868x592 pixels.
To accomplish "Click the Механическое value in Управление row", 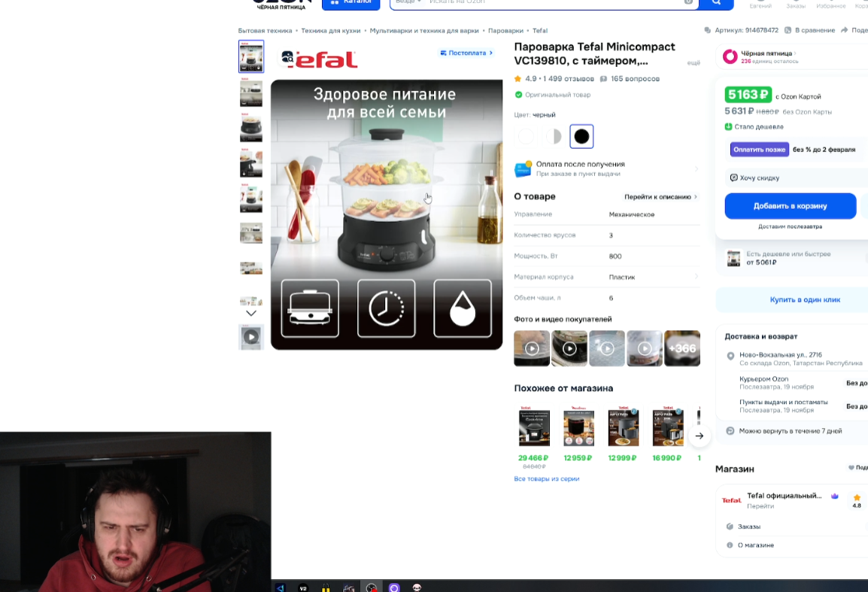I will pyautogui.click(x=632, y=214).
